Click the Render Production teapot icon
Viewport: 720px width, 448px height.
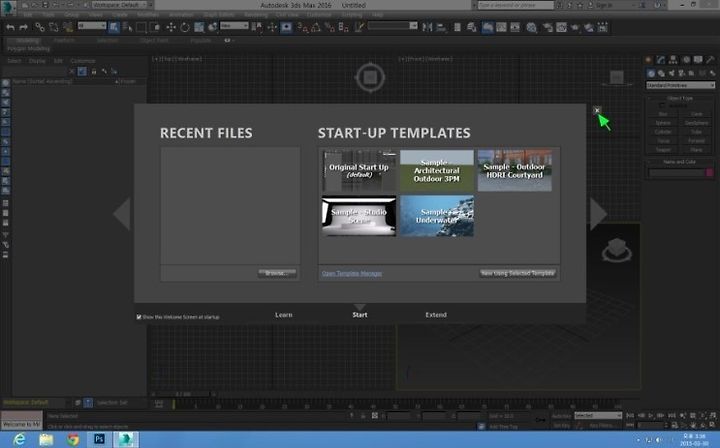point(575,28)
